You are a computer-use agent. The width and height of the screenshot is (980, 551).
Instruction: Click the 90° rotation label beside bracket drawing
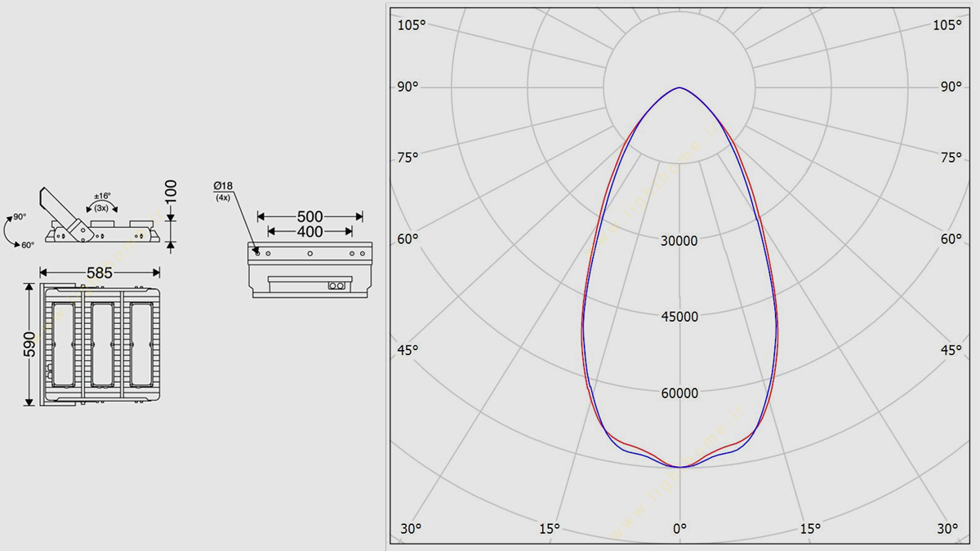(x=20, y=217)
